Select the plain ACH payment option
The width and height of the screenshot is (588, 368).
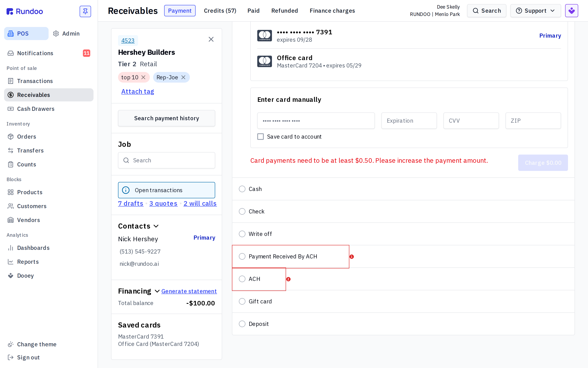[242, 279]
